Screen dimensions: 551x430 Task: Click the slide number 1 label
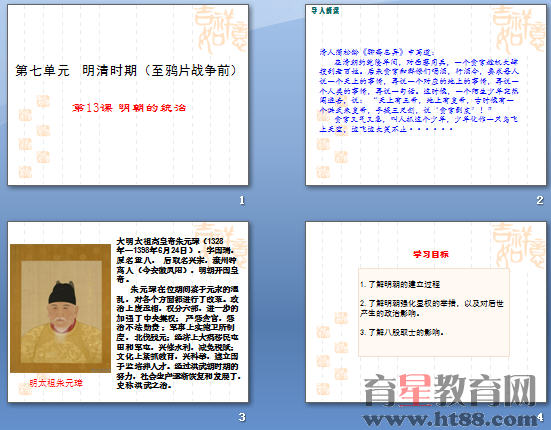coord(242,201)
